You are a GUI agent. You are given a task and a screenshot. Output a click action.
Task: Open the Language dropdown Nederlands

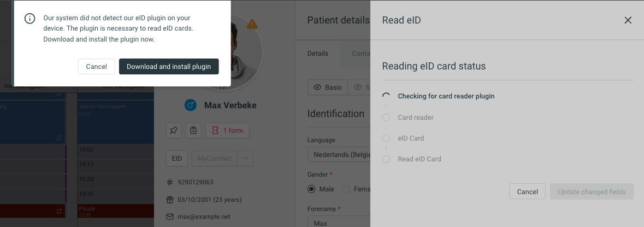[339, 155]
